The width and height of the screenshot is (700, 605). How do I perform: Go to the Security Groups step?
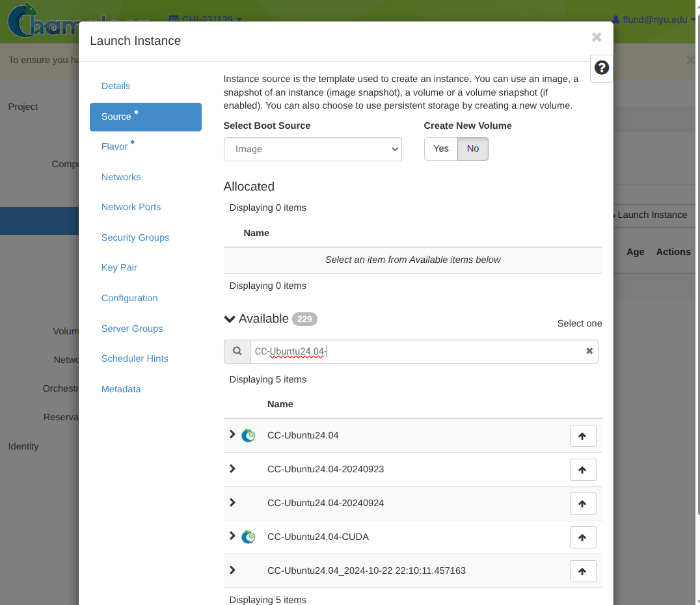[x=135, y=237]
